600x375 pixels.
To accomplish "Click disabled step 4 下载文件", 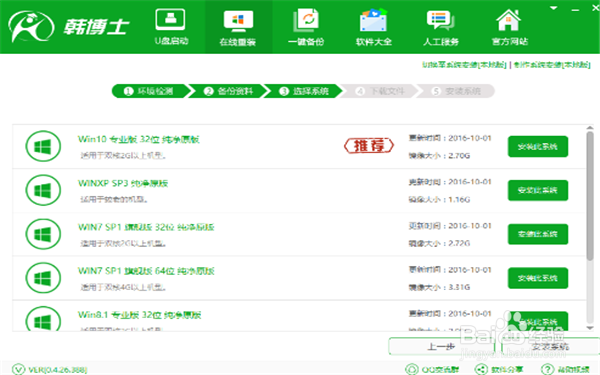I will (380, 91).
